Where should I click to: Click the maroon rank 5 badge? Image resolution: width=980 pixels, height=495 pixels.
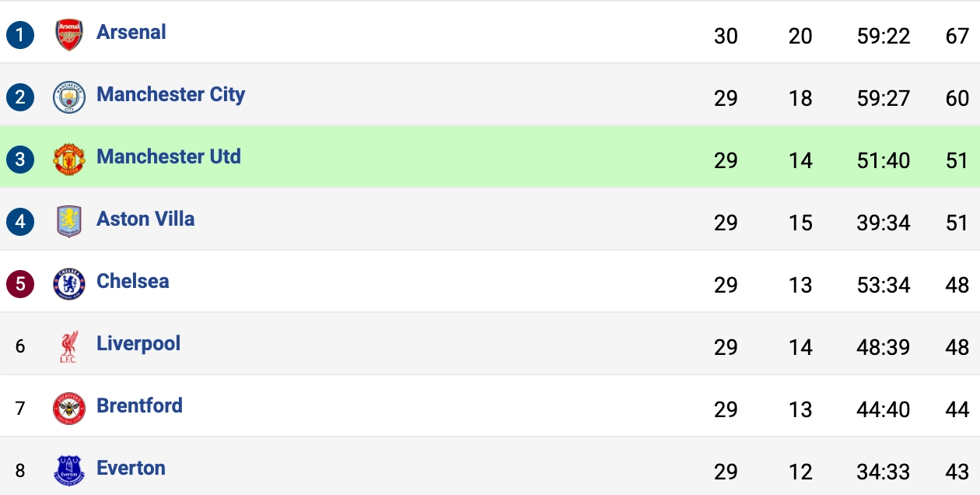coord(20,284)
